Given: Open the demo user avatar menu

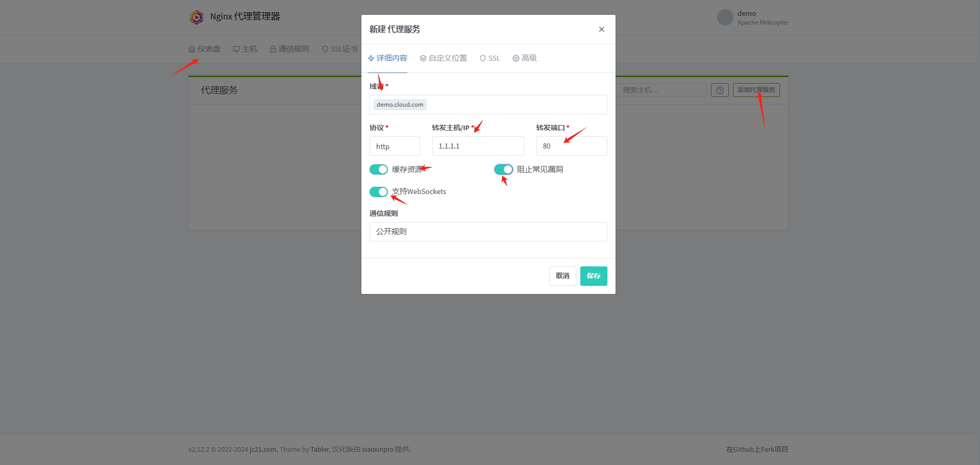Looking at the screenshot, I should [x=725, y=17].
